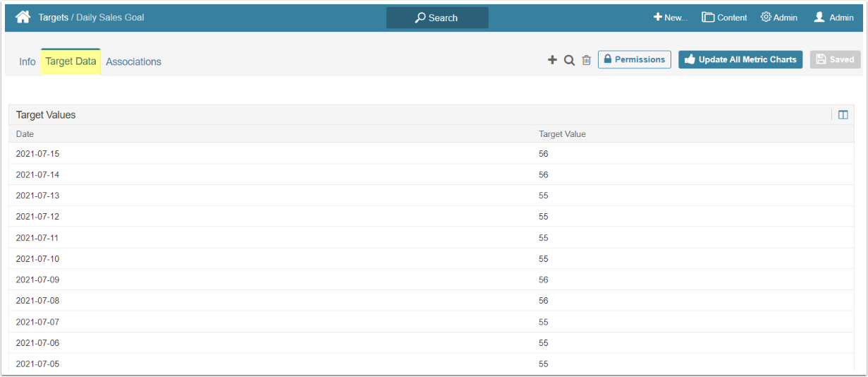Viewport: 868px width, 377px height.
Task: Open the Permissions button
Action: (635, 59)
